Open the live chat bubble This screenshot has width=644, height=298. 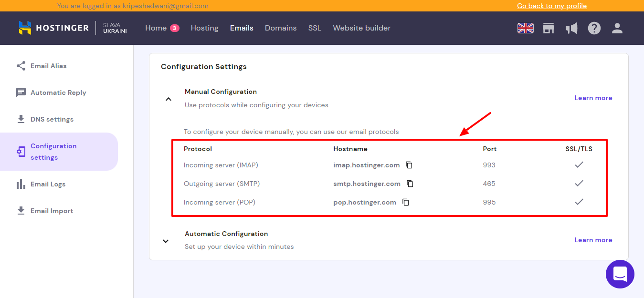coord(620,274)
